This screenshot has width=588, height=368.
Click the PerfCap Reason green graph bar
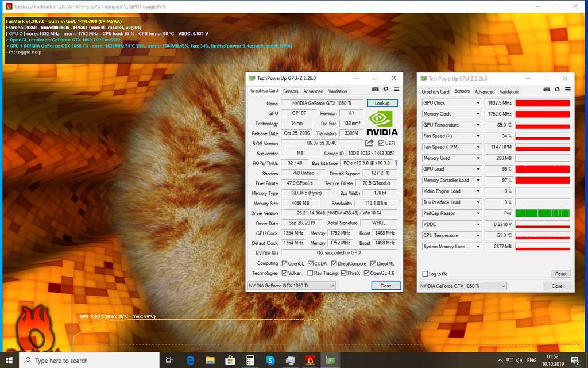[x=542, y=213]
